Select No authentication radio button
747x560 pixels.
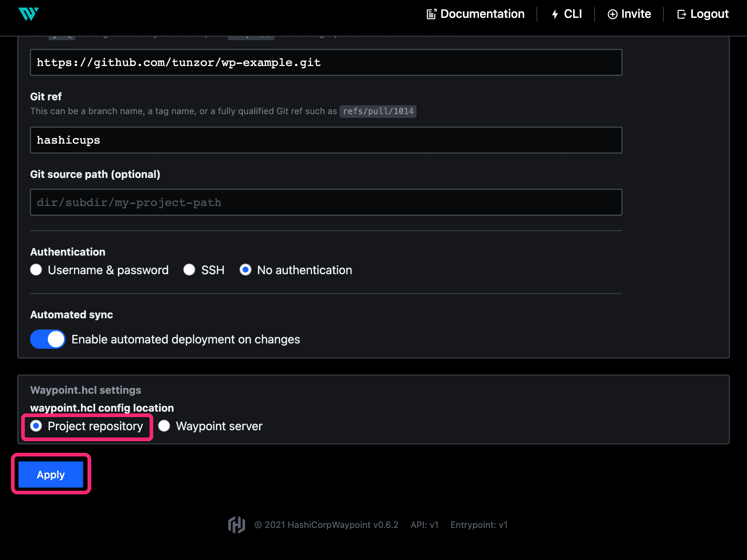coord(245,270)
